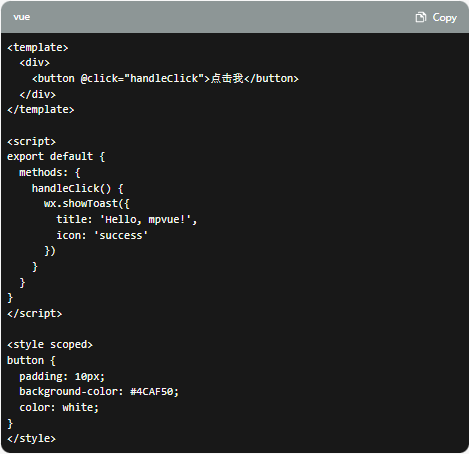The image size is (469, 454).
Task: Click the copy clipboard icon
Action: (x=421, y=17)
